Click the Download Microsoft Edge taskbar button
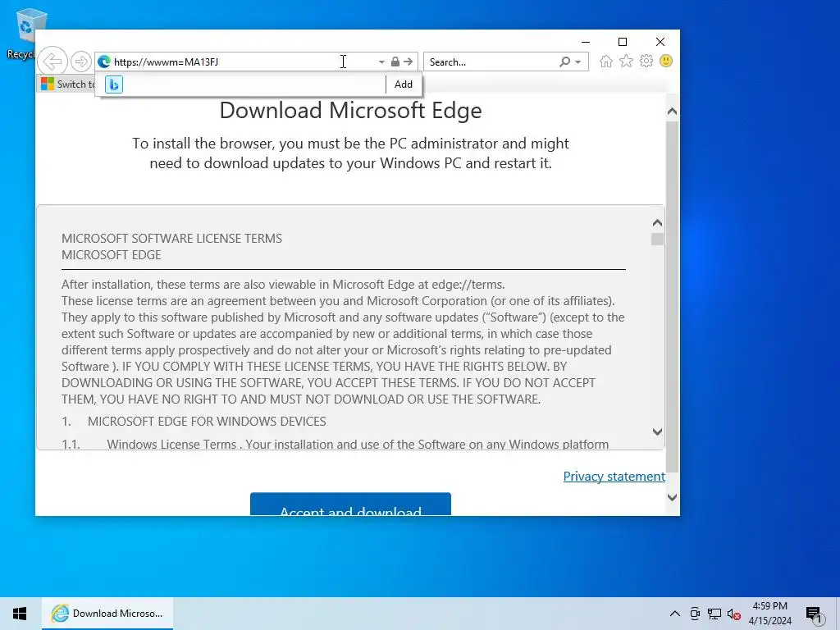The height and width of the screenshot is (630, 840). (107, 614)
